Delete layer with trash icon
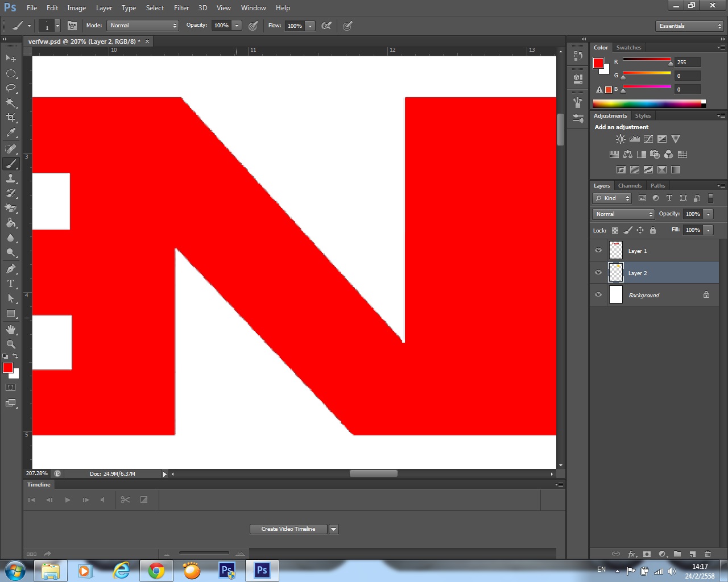The image size is (728, 582). tap(708, 554)
